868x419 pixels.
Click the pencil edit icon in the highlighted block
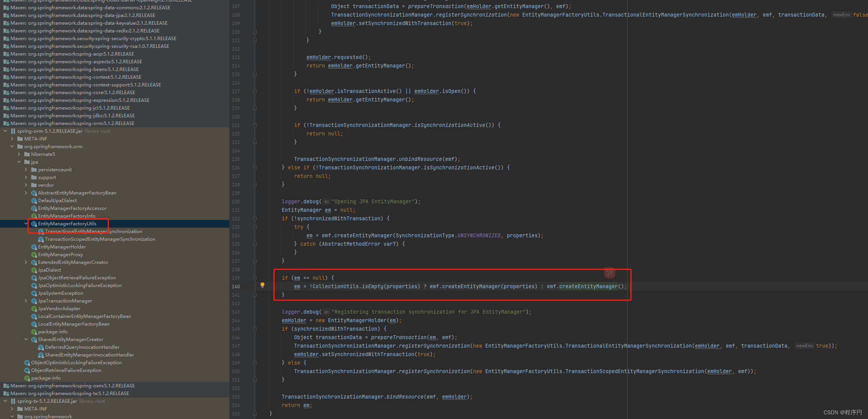(610, 273)
